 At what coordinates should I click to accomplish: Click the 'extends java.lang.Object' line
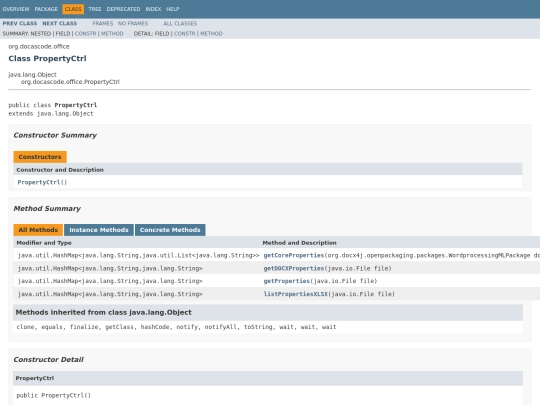tap(51, 114)
